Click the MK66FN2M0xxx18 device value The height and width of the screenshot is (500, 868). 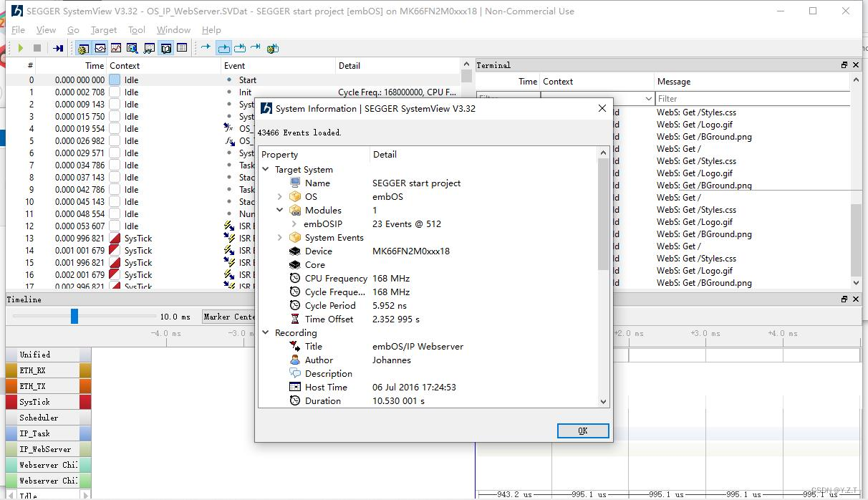click(x=411, y=251)
